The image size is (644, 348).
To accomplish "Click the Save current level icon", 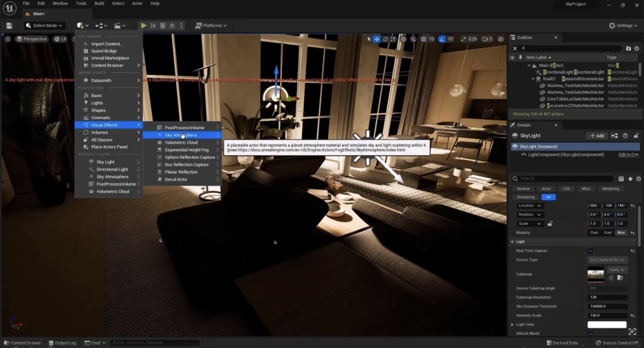I will 9,25.
